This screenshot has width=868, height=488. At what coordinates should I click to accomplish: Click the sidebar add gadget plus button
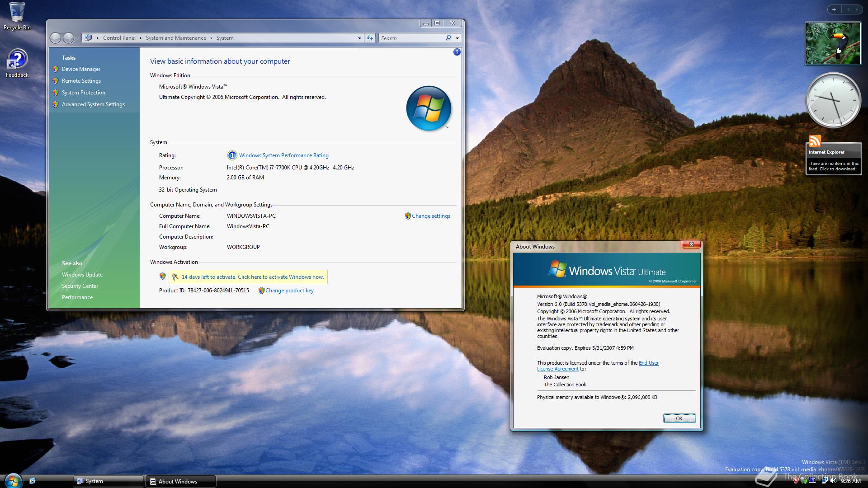pyautogui.click(x=834, y=9)
